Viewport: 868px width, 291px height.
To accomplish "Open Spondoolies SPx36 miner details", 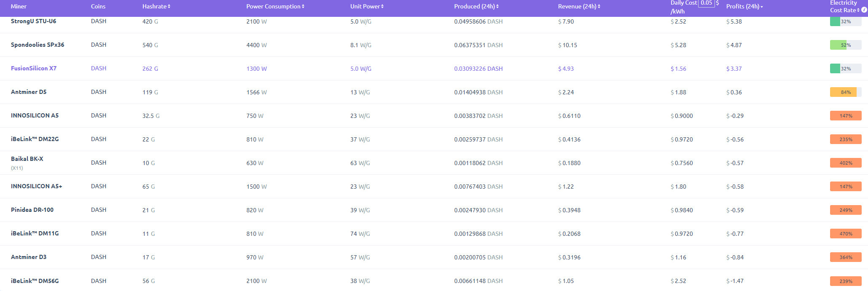I will point(38,45).
